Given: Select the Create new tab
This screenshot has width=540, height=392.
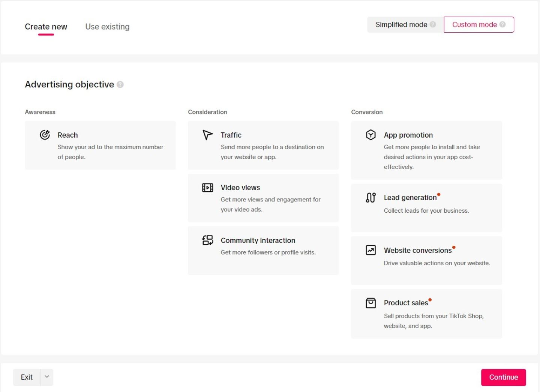Looking at the screenshot, I should click(46, 27).
